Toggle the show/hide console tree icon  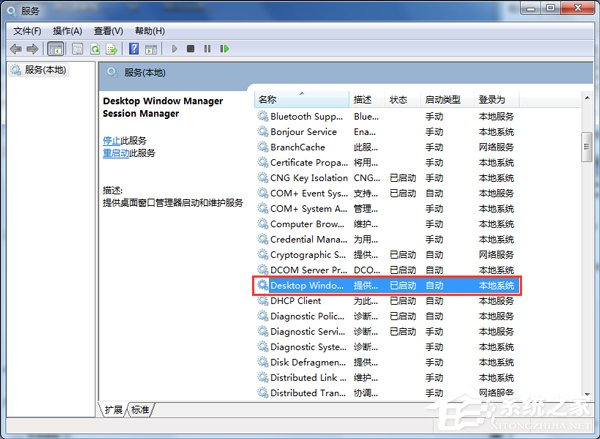tap(55, 49)
